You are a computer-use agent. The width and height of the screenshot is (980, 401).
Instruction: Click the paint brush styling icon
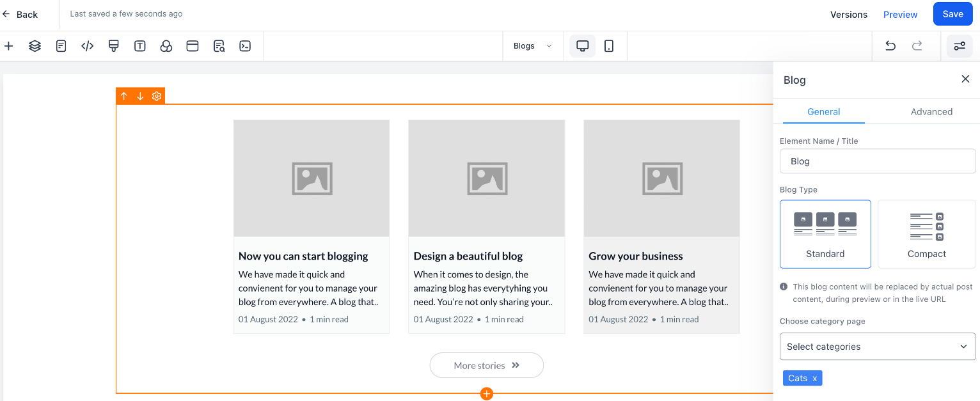113,45
